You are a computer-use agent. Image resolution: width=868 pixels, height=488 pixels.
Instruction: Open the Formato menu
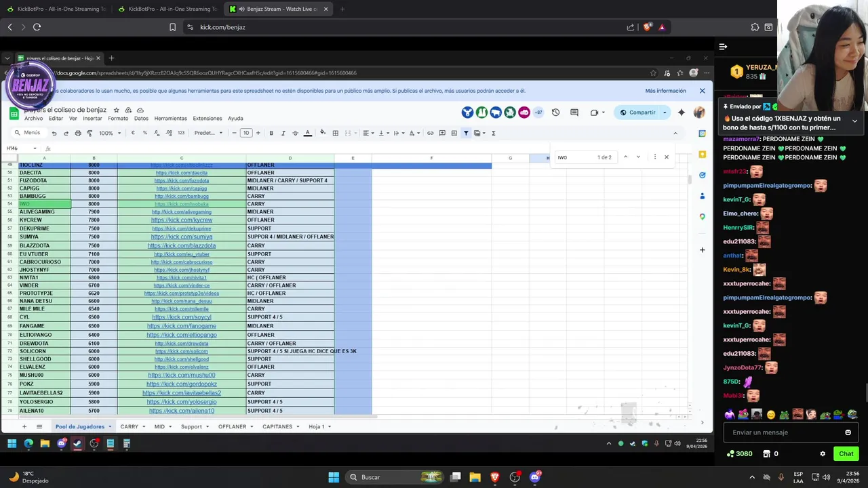point(118,119)
